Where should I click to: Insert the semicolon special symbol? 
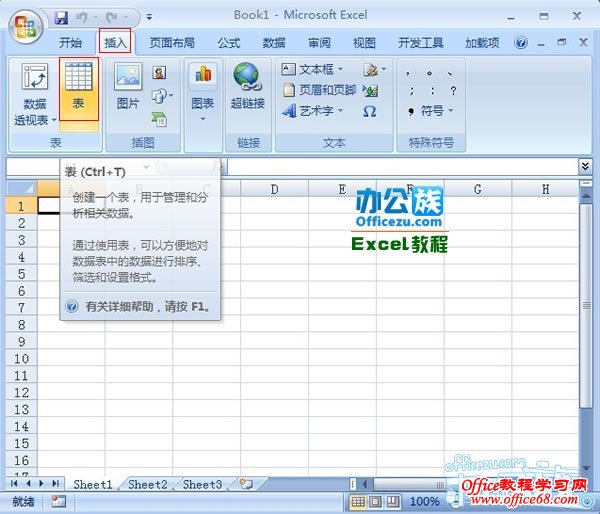tap(411, 91)
